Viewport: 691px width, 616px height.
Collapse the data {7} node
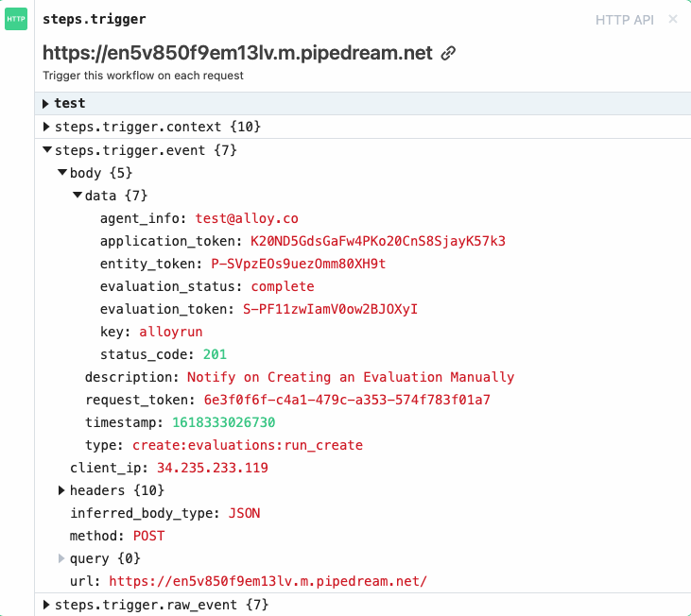coord(78,195)
